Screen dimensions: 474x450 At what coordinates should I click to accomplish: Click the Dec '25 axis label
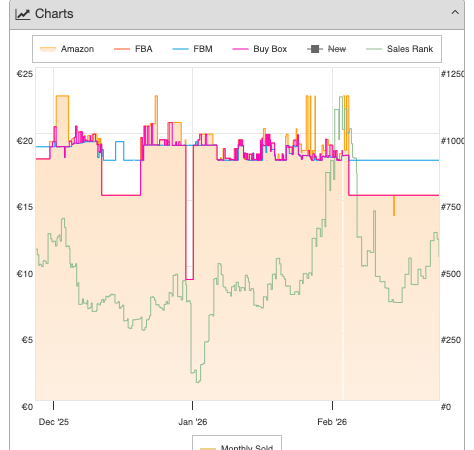pyautogui.click(x=54, y=422)
